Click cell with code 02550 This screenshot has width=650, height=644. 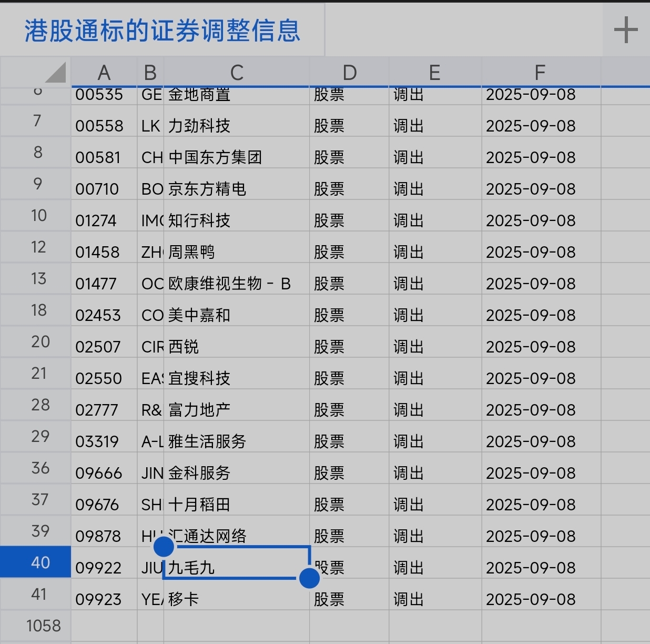click(104, 374)
